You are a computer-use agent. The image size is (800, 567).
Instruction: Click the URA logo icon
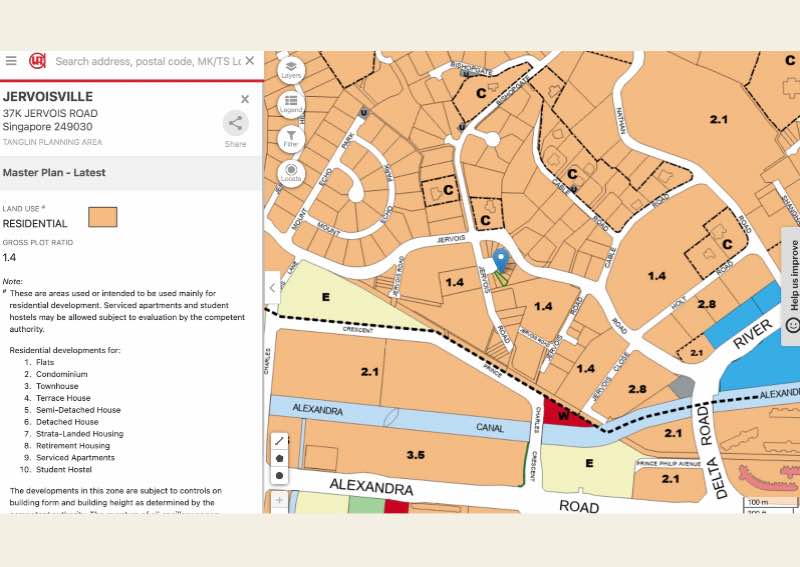point(37,61)
